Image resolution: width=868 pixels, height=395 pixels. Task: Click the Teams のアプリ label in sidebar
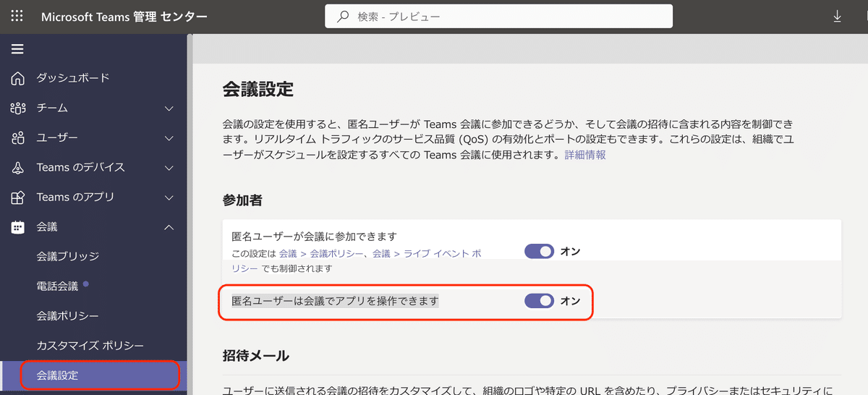(76, 197)
